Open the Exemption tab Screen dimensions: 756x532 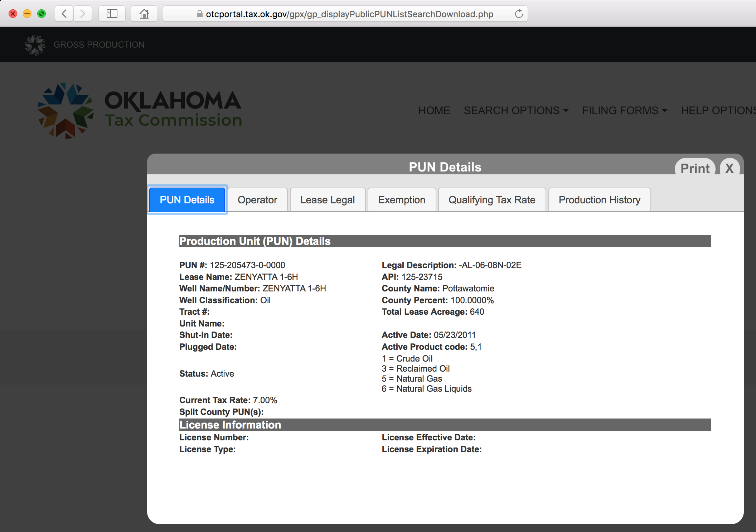point(402,200)
